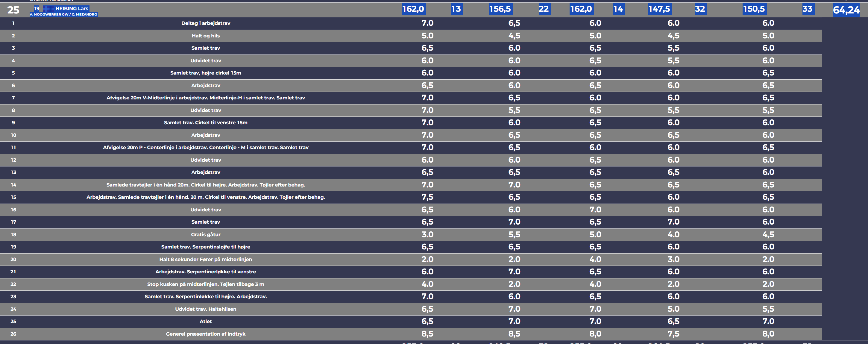Click 'Samlet trav' in row 3

click(206, 48)
